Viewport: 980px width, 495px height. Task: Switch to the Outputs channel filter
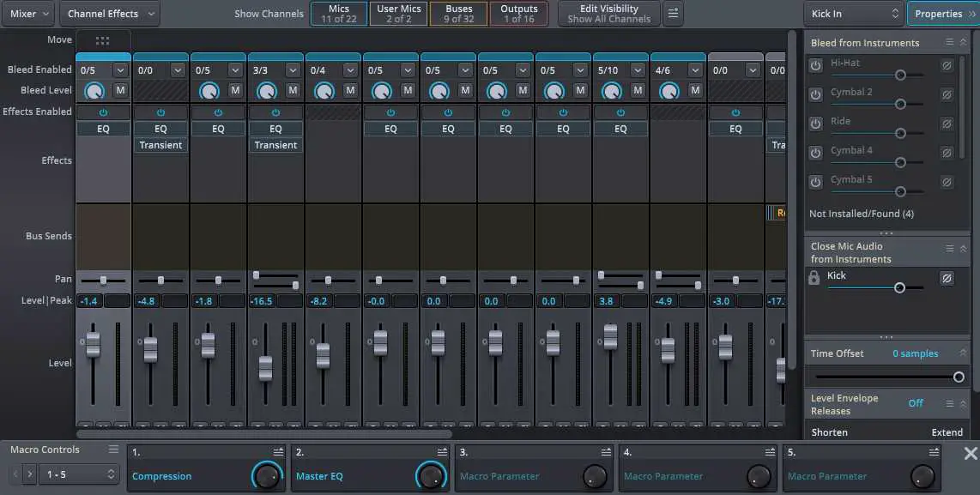click(519, 13)
